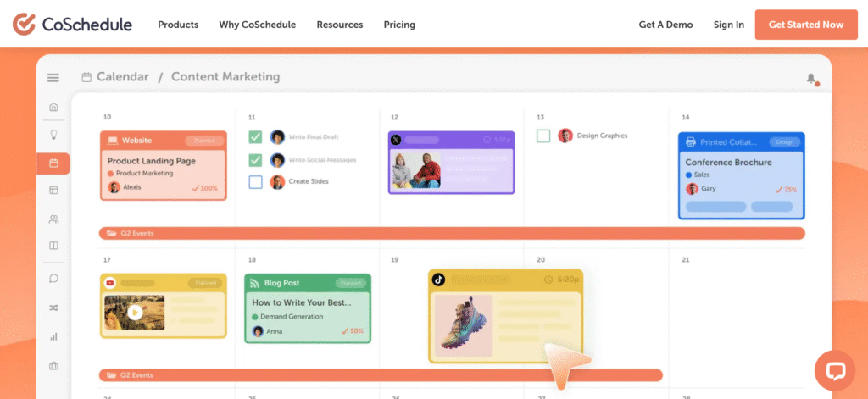Open the orange live chat widget
Screen dimensions: 868x399
[x=835, y=370]
